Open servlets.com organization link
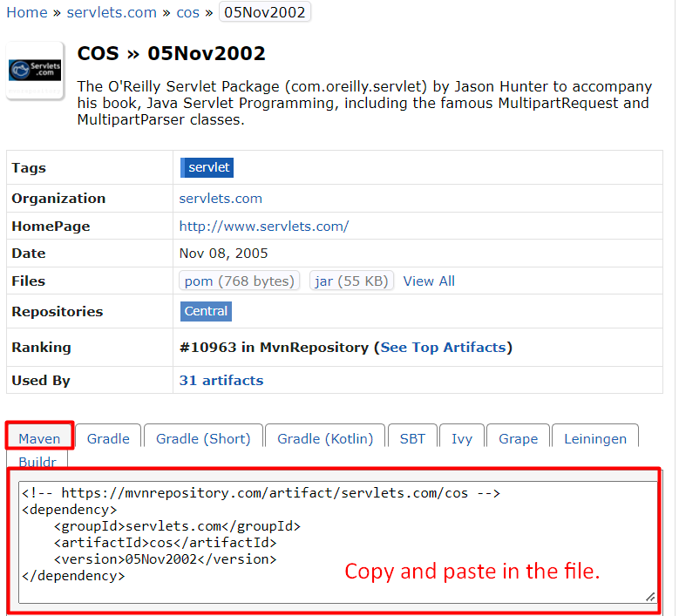This screenshot has height=616, width=679. click(x=221, y=199)
